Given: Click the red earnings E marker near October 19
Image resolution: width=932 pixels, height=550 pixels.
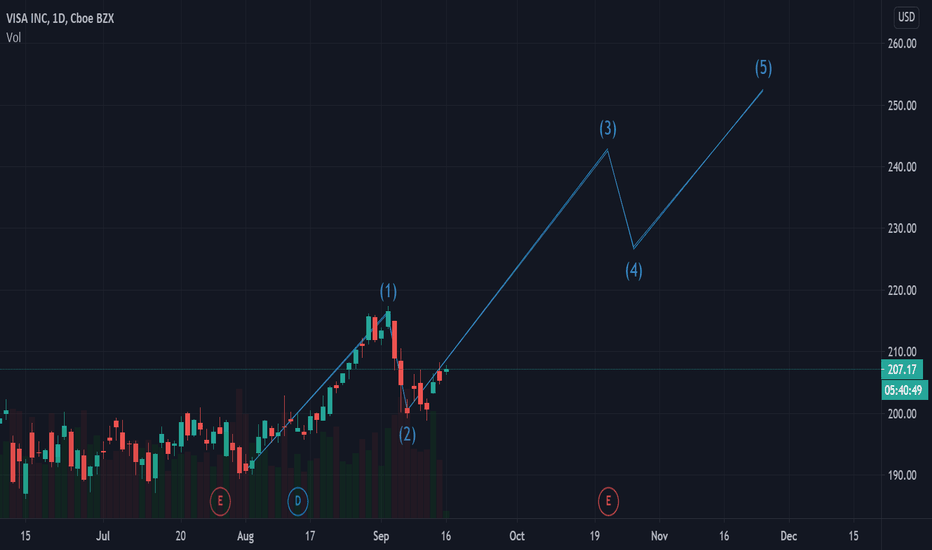Looking at the screenshot, I should click(608, 501).
